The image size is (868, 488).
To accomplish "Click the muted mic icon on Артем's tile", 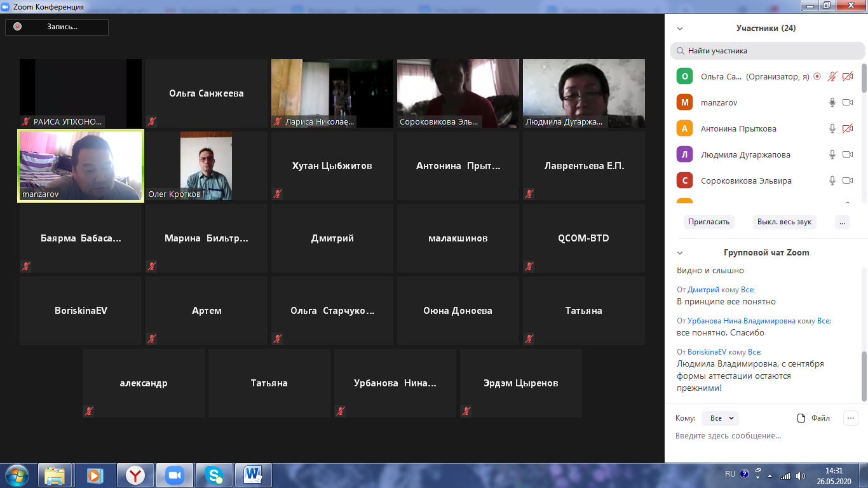I will click(x=151, y=339).
